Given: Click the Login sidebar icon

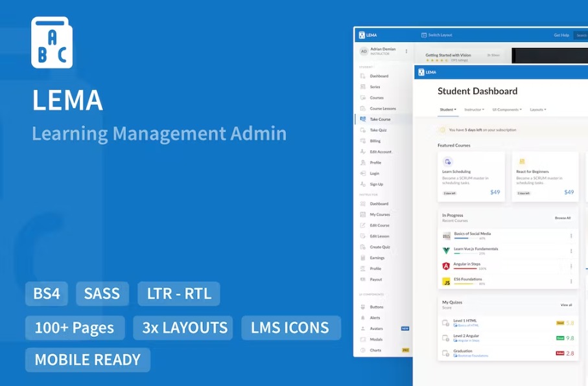Looking at the screenshot, I should click(x=362, y=174).
